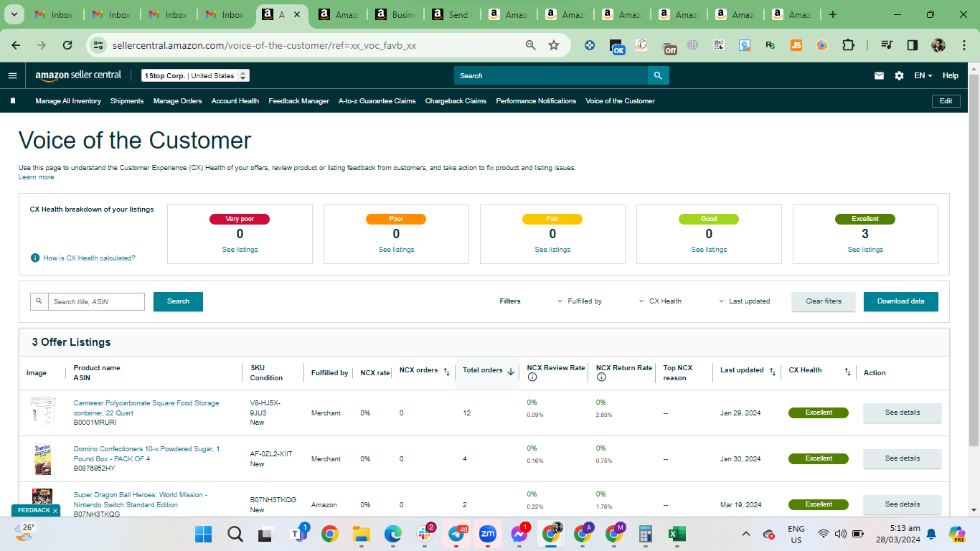Open Microsoft Excel from the taskbar
Screen dimensions: 980x551
676,534
